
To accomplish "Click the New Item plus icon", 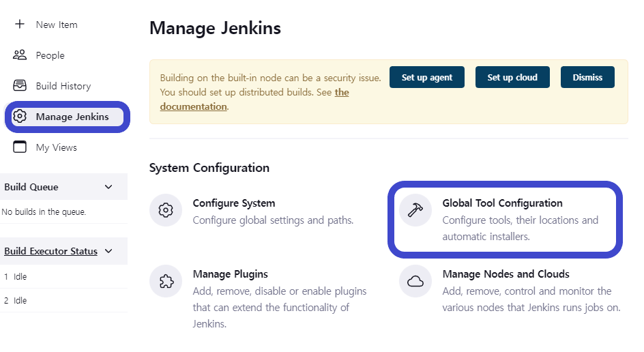I will 20,25.
